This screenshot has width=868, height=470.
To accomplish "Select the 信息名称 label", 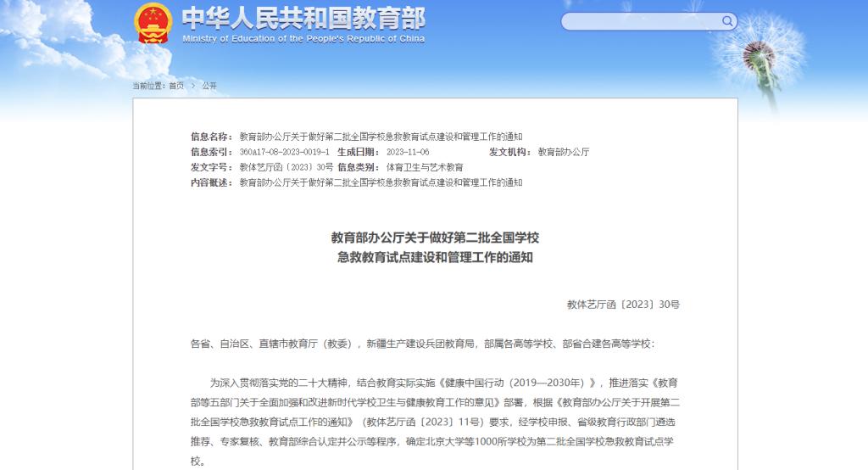I will [211, 137].
